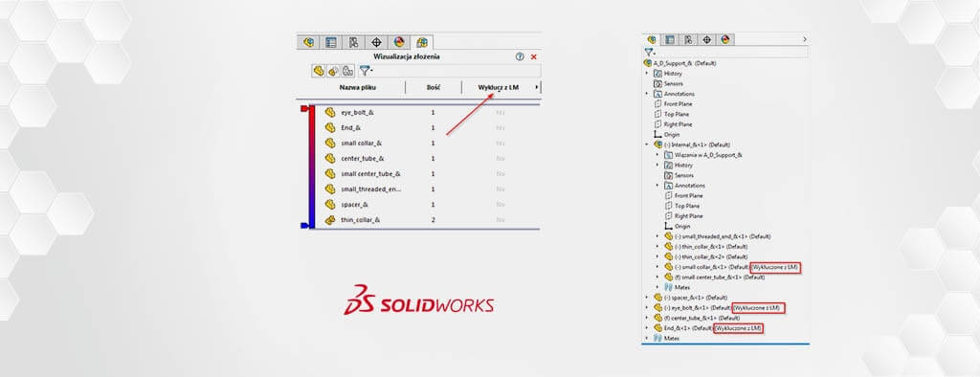Screen dimensions: 980x377
Task: Expand History under Internal_&<1>
Action: pyautogui.click(x=657, y=165)
